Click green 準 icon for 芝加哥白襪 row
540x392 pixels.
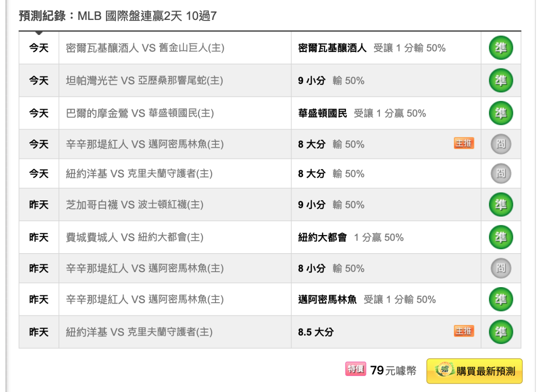coord(500,205)
